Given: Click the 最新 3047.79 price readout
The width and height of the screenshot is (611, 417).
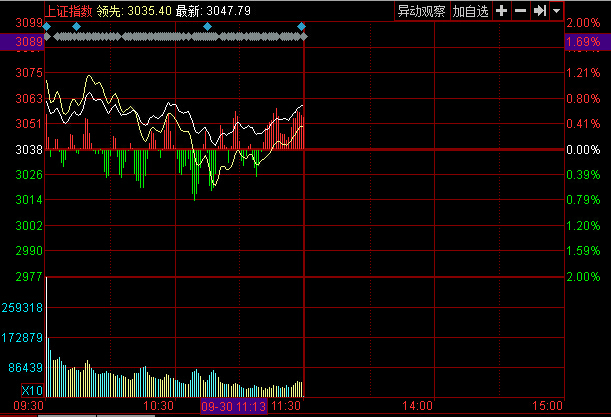Looking at the screenshot, I should click(x=215, y=10).
